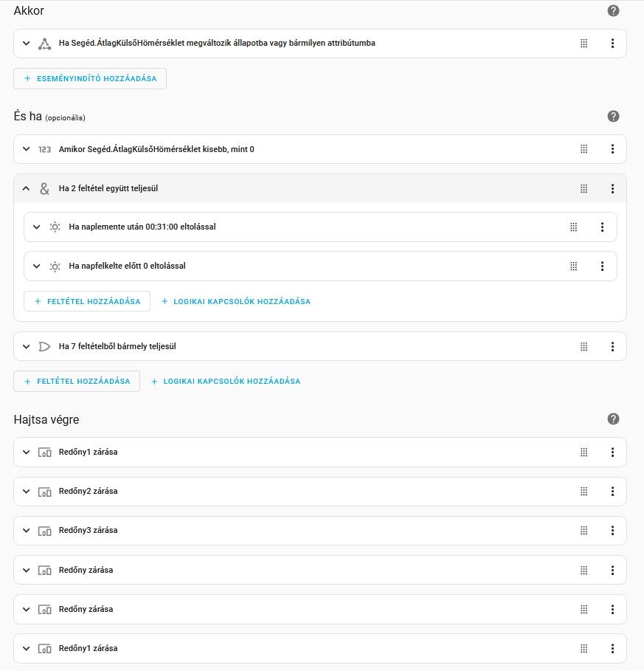Expand the ÁtlagKülsőHömérséklet trigger row
The width and height of the screenshot is (644, 671).
point(27,44)
